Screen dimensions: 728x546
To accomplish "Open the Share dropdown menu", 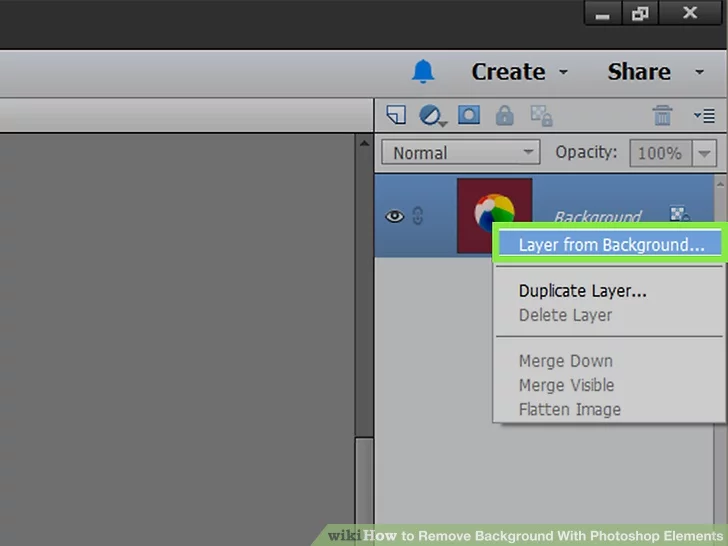I will click(x=656, y=72).
